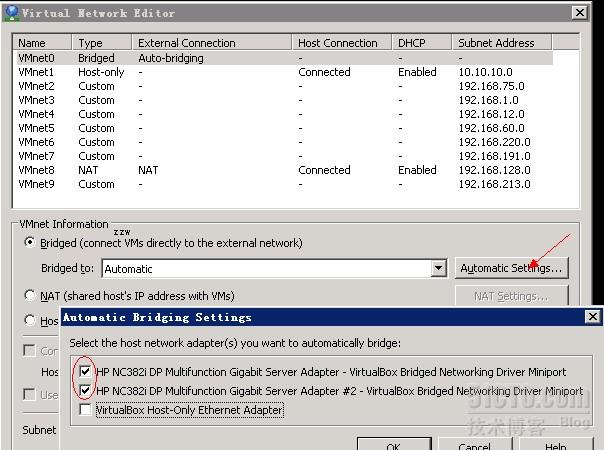604x450 pixels.
Task: Click the Type column header
Action: click(102, 43)
